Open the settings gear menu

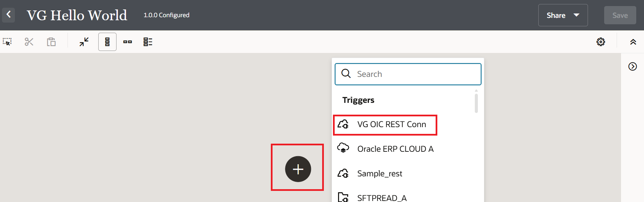pos(601,42)
